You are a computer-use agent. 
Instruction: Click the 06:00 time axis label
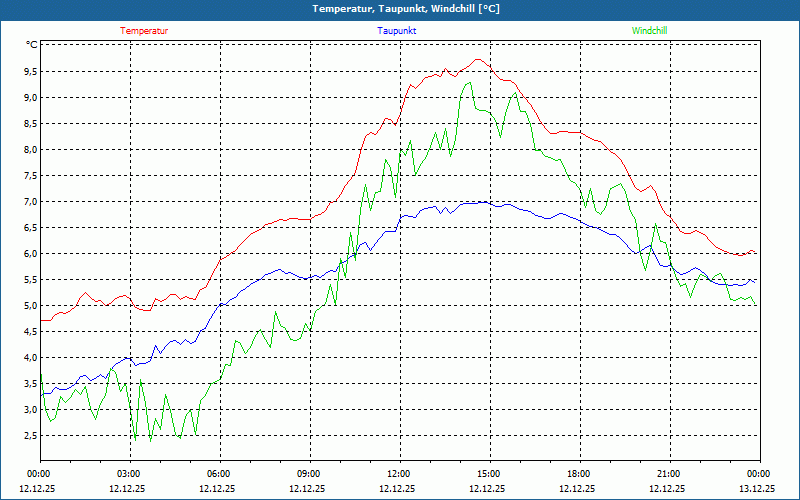point(218,474)
